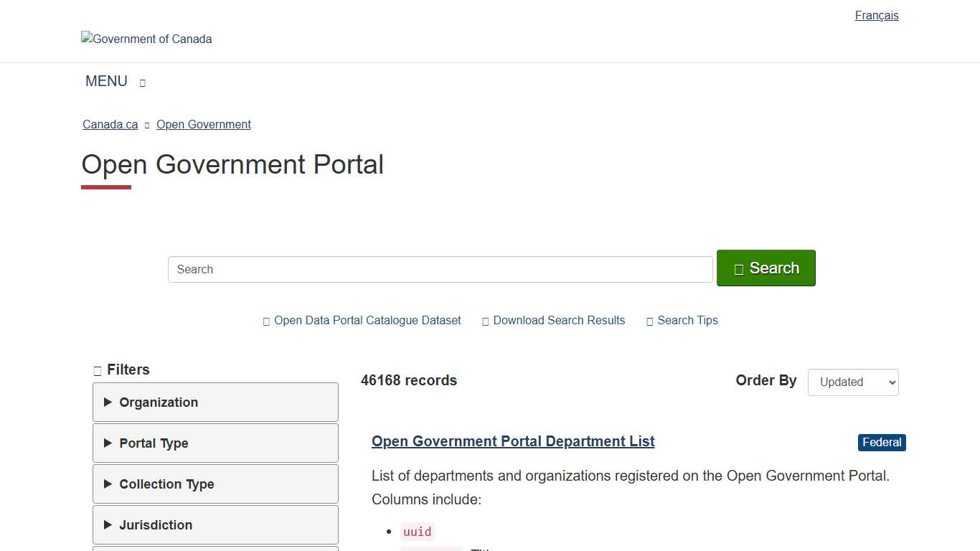The width and height of the screenshot is (980, 551).
Task: Click inside the Search text field
Action: click(440, 269)
